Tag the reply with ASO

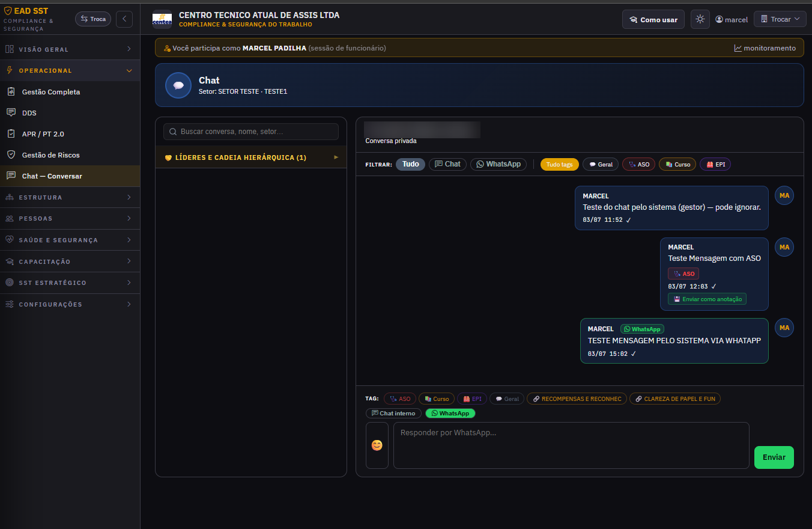[400, 399]
